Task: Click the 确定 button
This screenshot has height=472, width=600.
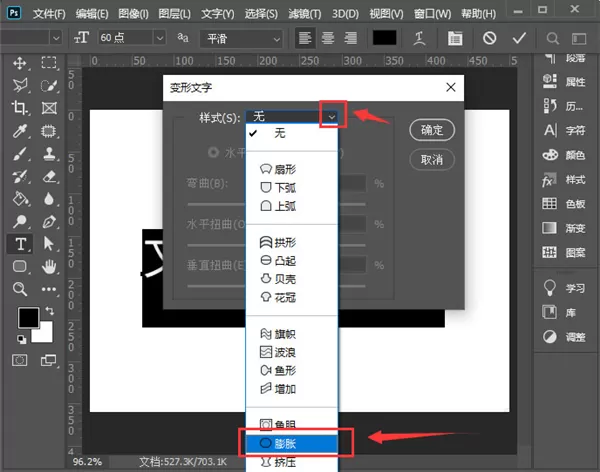Action: pos(432,130)
